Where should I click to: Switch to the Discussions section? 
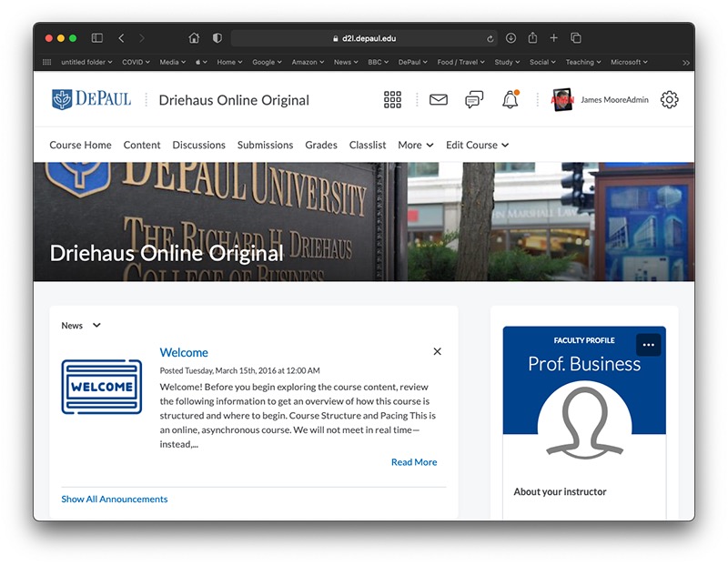(198, 145)
